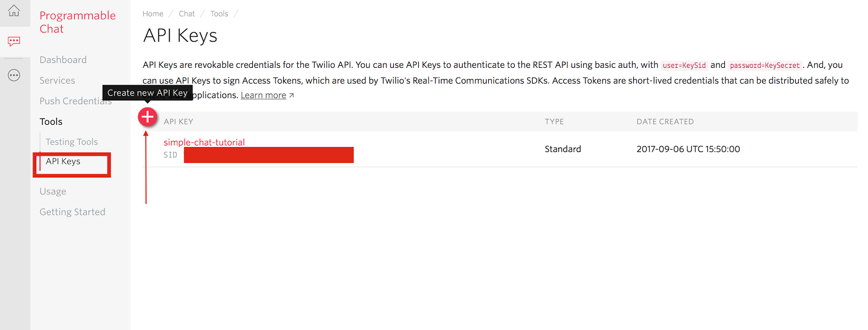
Task: Go to Push Credentials
Action: (75, 101)
